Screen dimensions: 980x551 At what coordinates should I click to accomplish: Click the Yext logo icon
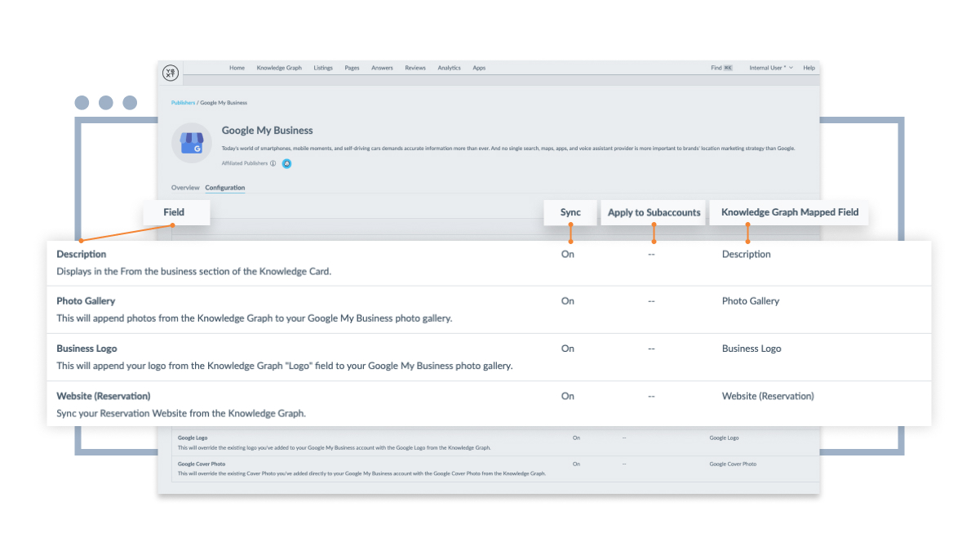[170, 73]
